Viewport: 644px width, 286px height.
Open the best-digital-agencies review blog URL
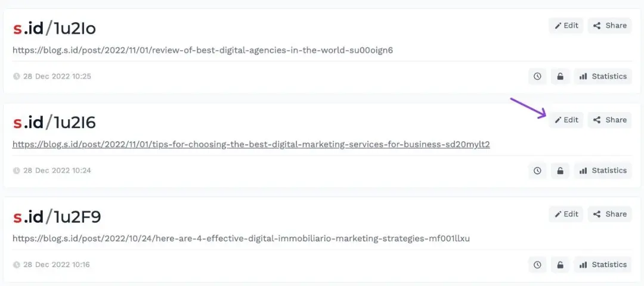pos(203,50)
